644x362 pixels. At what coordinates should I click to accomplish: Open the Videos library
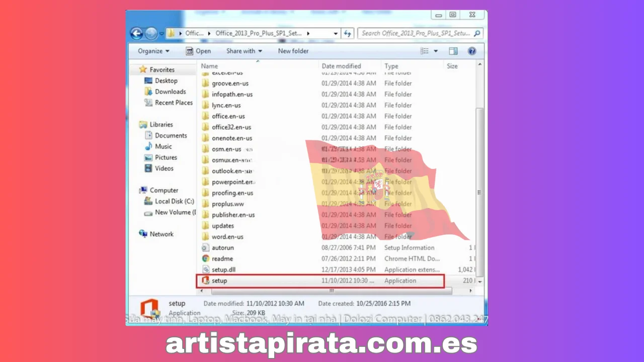(164, 168)
